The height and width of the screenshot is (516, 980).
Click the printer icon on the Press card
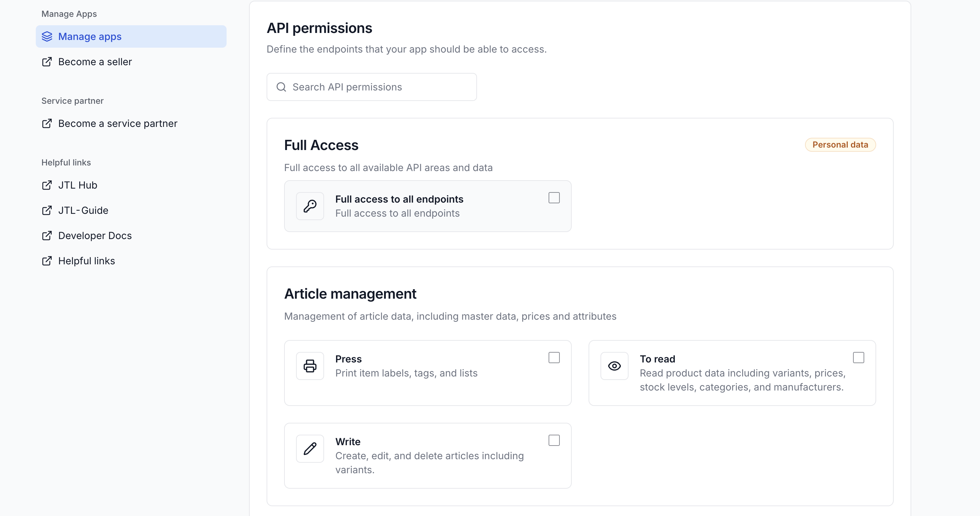tap(310, 366)
